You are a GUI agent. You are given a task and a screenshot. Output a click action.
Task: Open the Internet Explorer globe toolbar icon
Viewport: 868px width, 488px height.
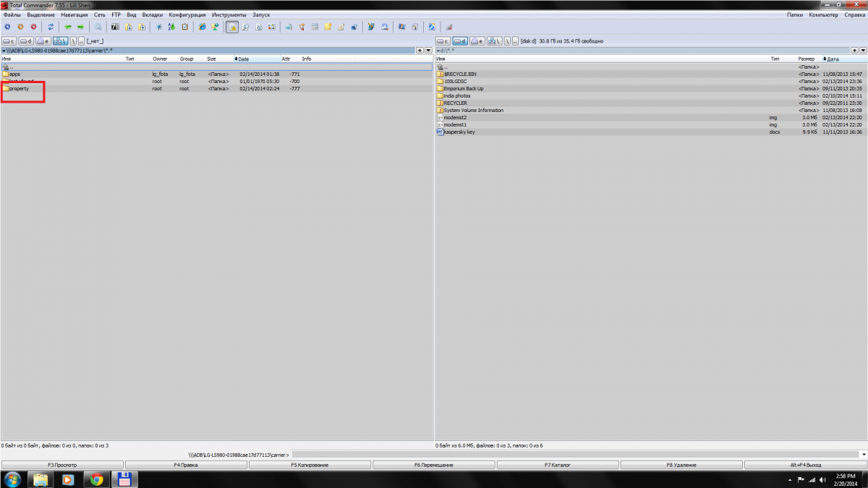(203, 27)
